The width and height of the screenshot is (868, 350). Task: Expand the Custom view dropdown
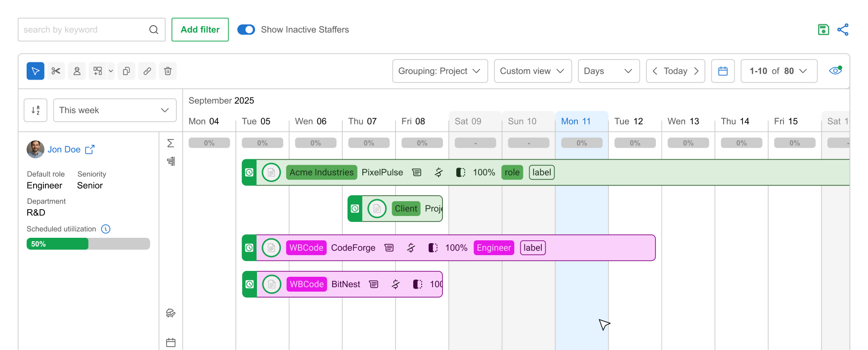click(533, 71)
